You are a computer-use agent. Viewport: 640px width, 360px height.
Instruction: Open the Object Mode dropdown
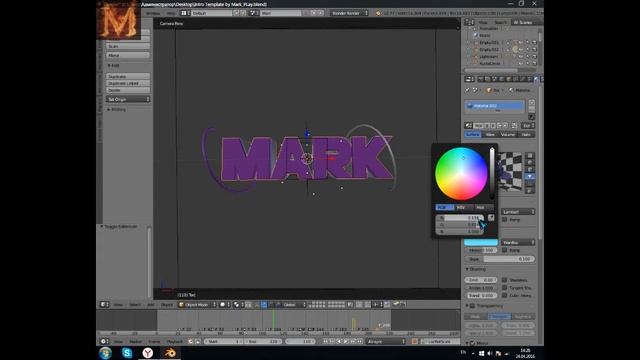click(197, 304)
